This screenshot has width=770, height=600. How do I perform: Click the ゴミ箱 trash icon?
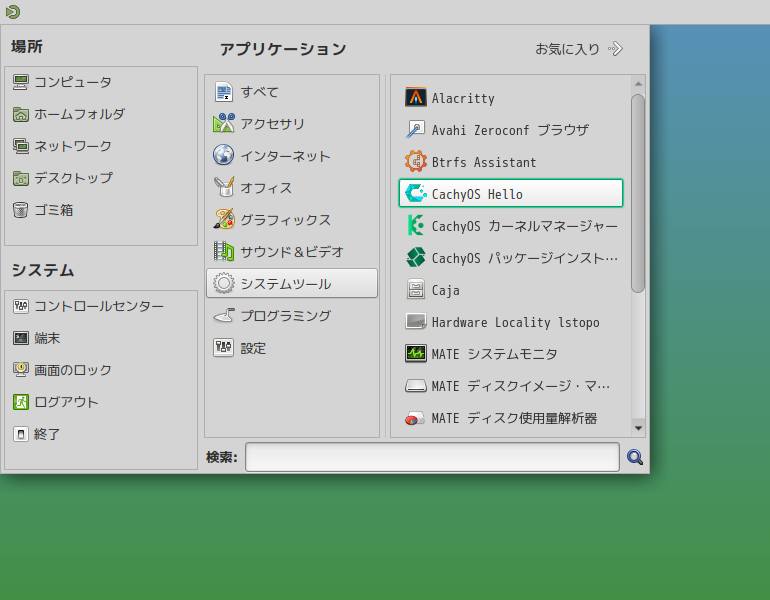coord(21,210)
